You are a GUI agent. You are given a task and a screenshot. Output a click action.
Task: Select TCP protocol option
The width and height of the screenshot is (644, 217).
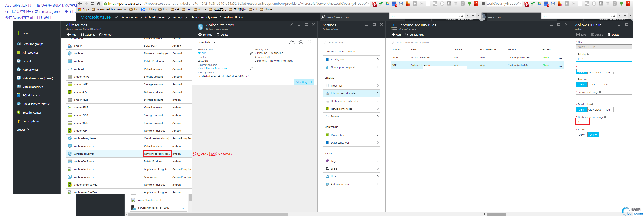click(x=593, y=84)
